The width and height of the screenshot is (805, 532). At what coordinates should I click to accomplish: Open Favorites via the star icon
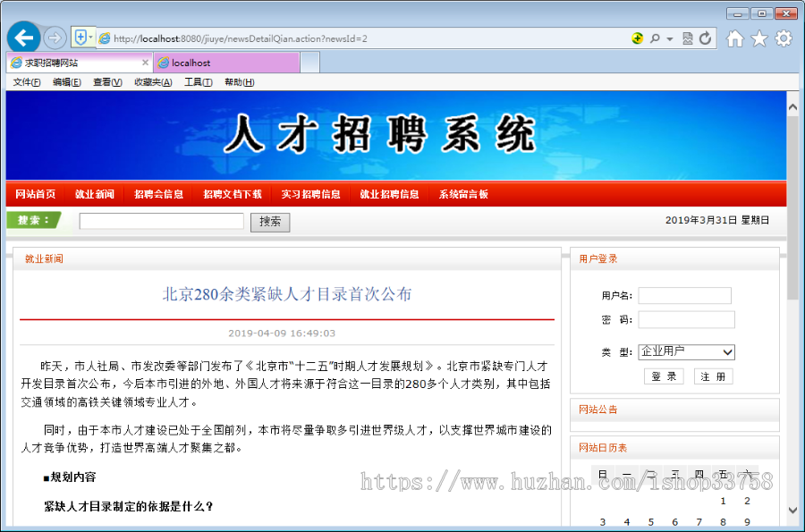758,38
